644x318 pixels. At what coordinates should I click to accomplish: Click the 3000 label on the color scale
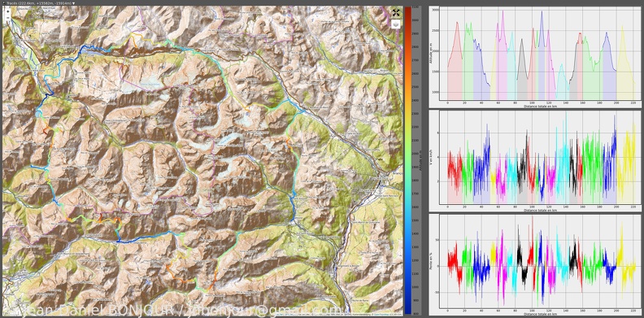pos(416,20)
